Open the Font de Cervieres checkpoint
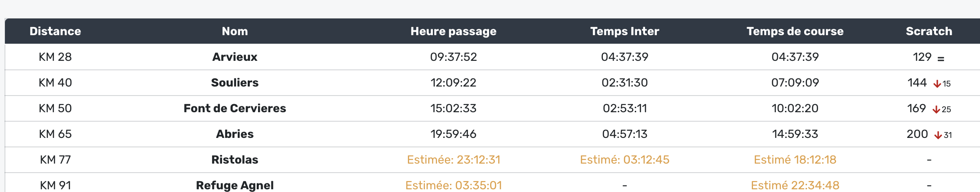Image resolution: width=980 pixels, height=192 pixels. (235, 108)
